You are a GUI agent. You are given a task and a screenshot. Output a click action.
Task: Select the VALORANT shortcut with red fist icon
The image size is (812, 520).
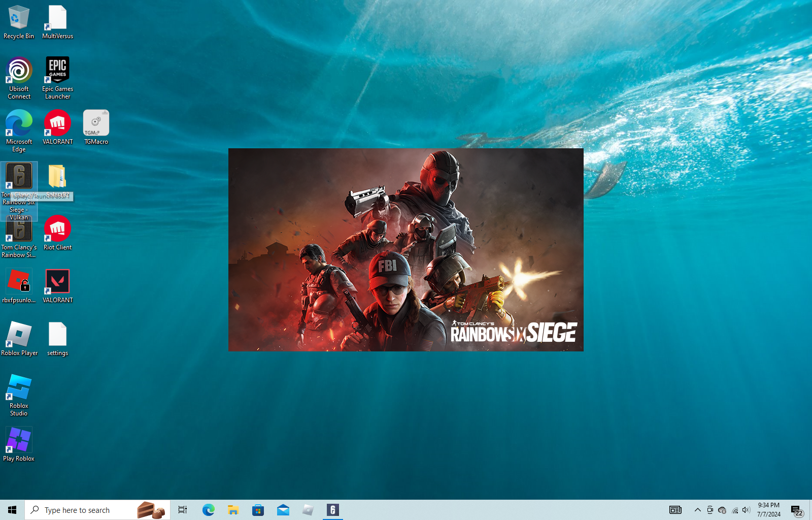tap(57, 127)
